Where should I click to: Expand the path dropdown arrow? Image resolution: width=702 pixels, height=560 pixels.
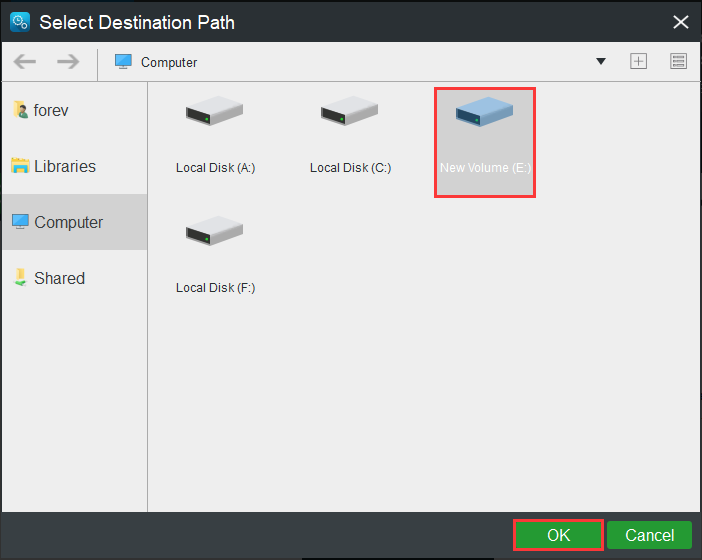pos(601,62)
